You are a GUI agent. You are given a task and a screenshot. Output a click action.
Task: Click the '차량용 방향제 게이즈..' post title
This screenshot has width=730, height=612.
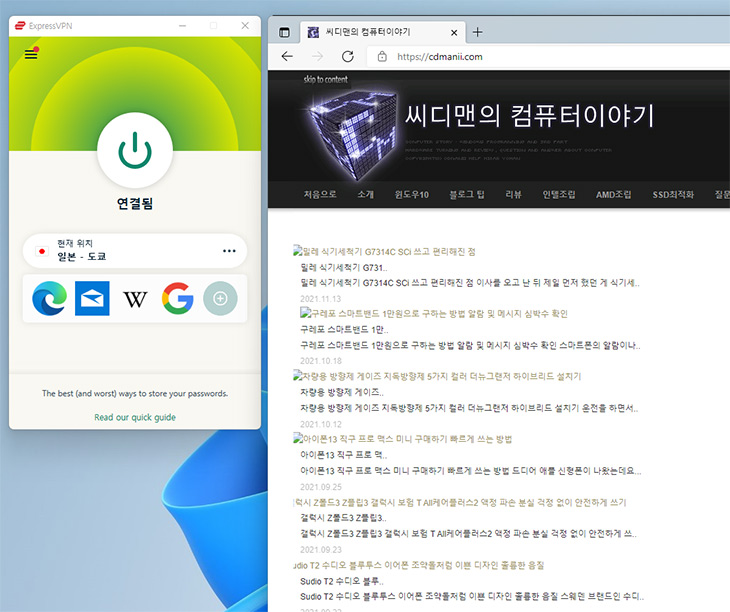coord(342,392)
